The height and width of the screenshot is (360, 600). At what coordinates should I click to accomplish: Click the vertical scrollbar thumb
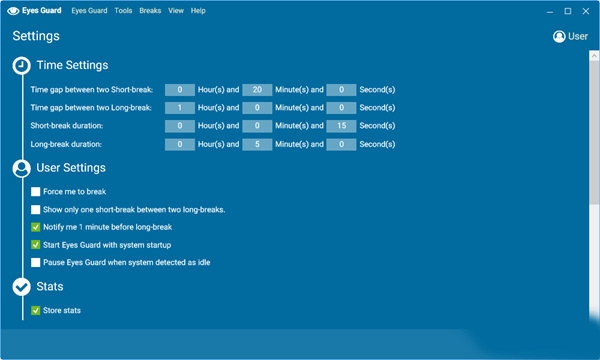[x=594, y=132]
